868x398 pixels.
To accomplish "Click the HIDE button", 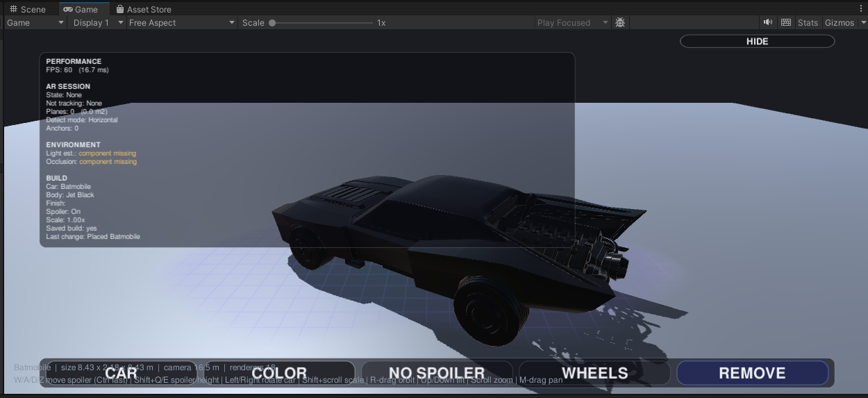I will (x=757, y=42).
